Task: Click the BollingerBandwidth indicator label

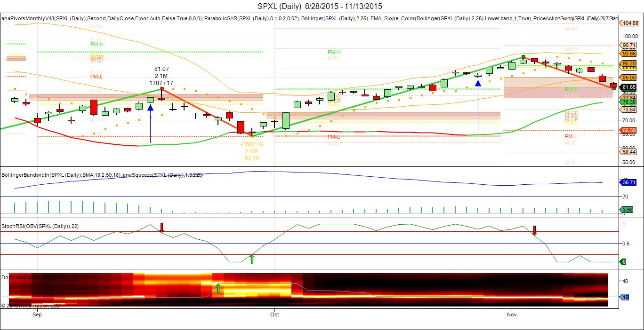Action: (x=61, y=175)
